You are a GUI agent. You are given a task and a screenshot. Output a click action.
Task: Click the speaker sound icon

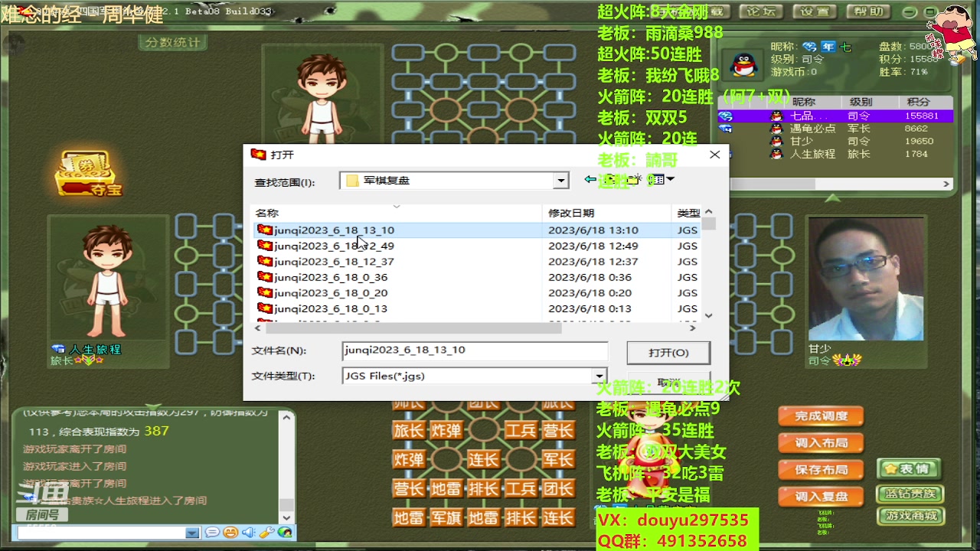coord(248,532)
